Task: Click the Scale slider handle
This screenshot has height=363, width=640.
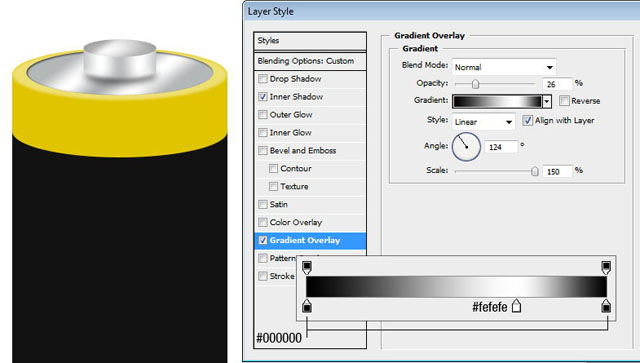Action: 535,171
